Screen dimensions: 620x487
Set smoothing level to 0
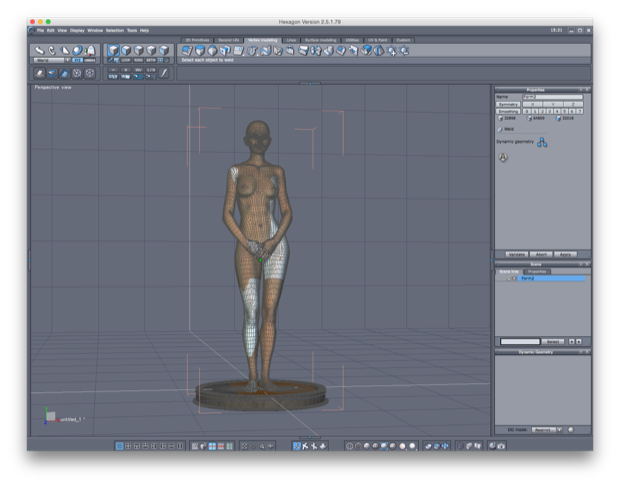(527, 111)
